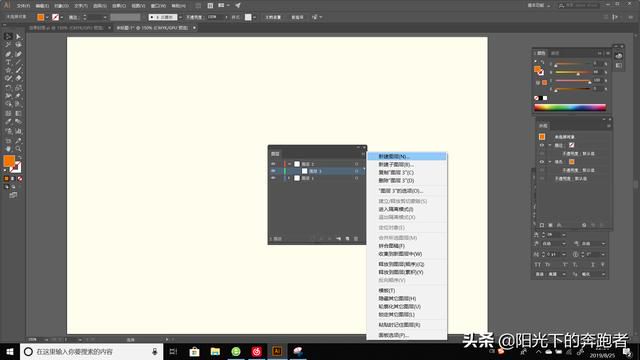Image resolution: width=640 pixels, height=360 pixels.
Task: Select the Direct Selection tool (white arrow)
Action: coord(18,36)
